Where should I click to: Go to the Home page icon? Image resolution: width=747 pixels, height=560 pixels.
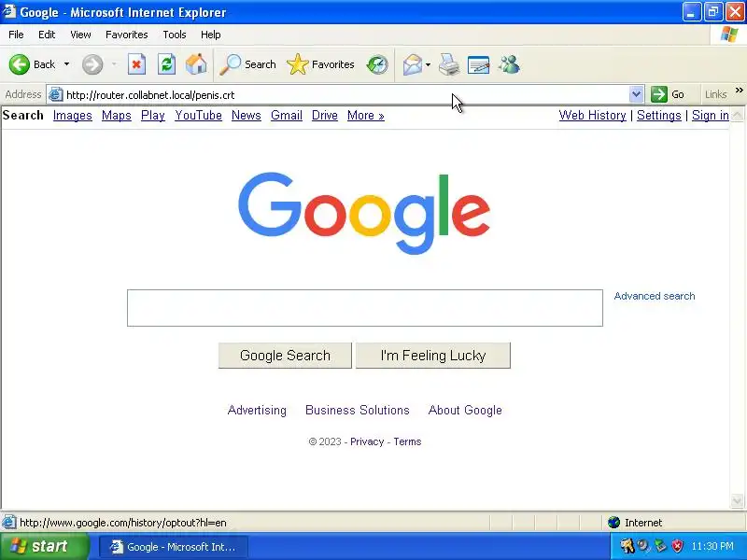pos(196,64)
